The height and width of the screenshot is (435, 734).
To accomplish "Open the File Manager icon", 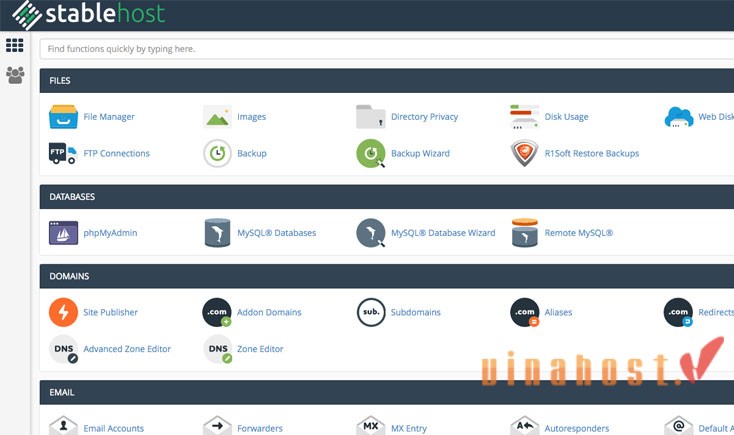I will pos(63,117).
